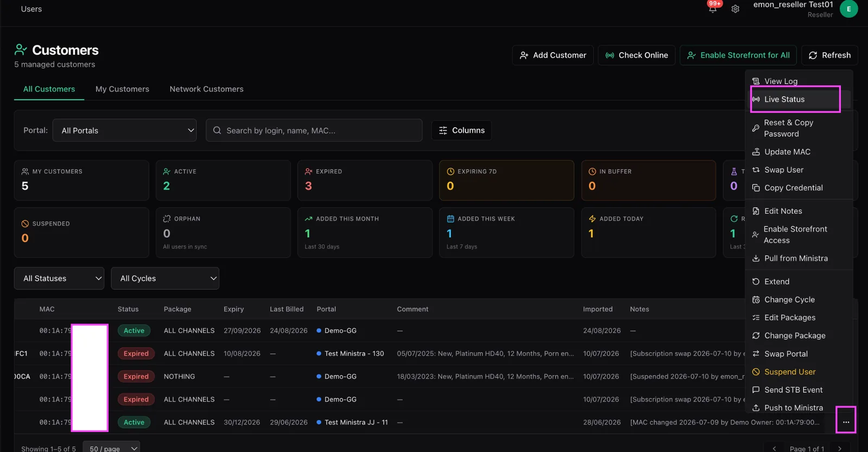This screenshot has width=868, height=452.
Task: Click the Add Customer button
Action: tap(553, 55)
